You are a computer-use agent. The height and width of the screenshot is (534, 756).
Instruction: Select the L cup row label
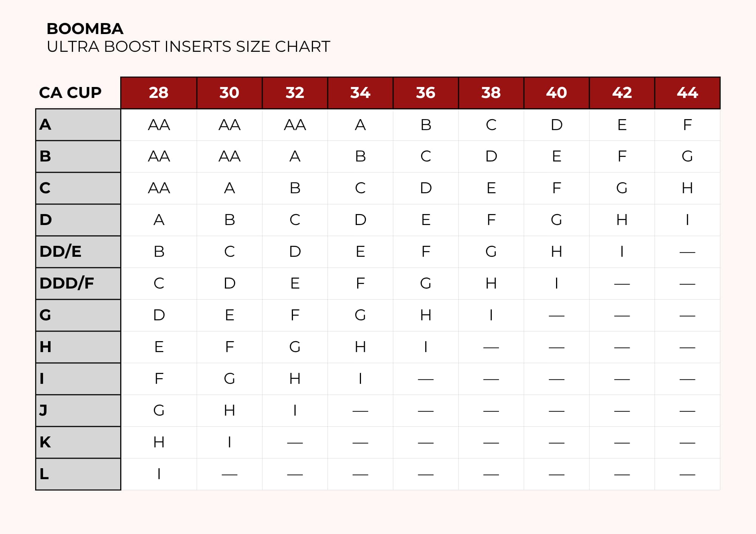[x=78, y=474]
